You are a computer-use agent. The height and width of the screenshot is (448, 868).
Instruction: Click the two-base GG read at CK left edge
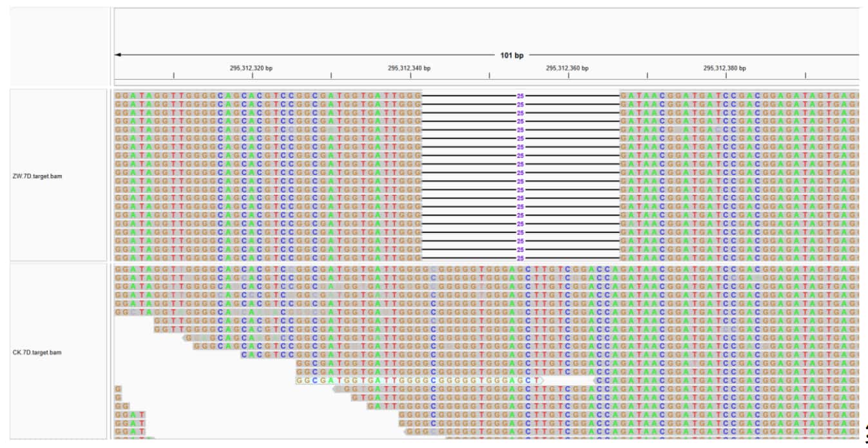point(122,406)
